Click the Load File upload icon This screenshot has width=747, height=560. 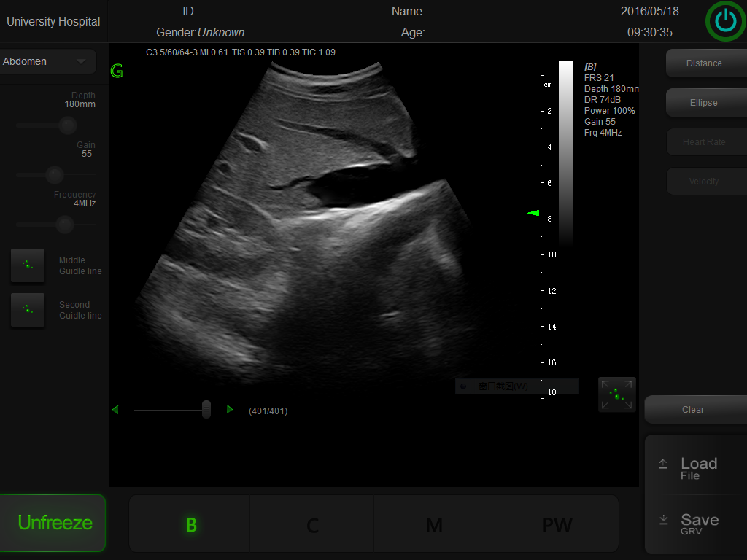(x=663, y=464)
